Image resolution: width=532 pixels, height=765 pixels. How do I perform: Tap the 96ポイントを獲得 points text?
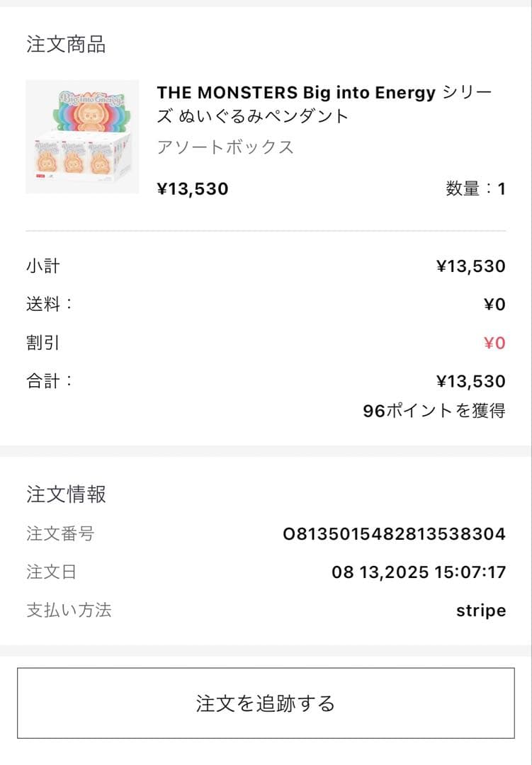pos(434,411)
